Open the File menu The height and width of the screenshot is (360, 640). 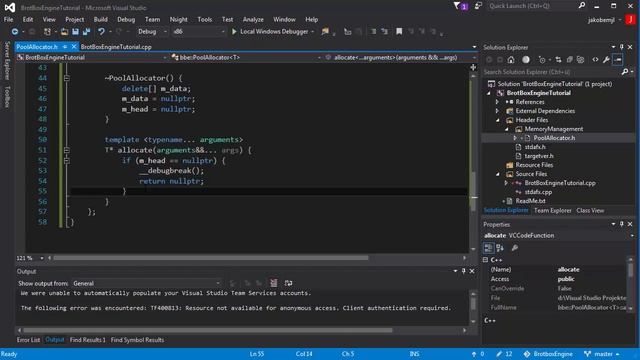[x=9, y=19]
